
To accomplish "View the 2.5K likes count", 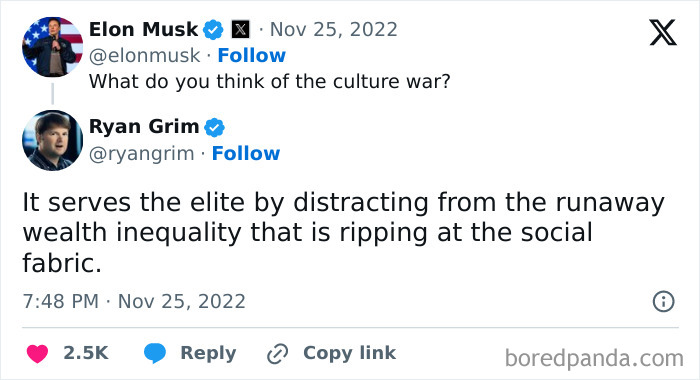I will [86, 353].
